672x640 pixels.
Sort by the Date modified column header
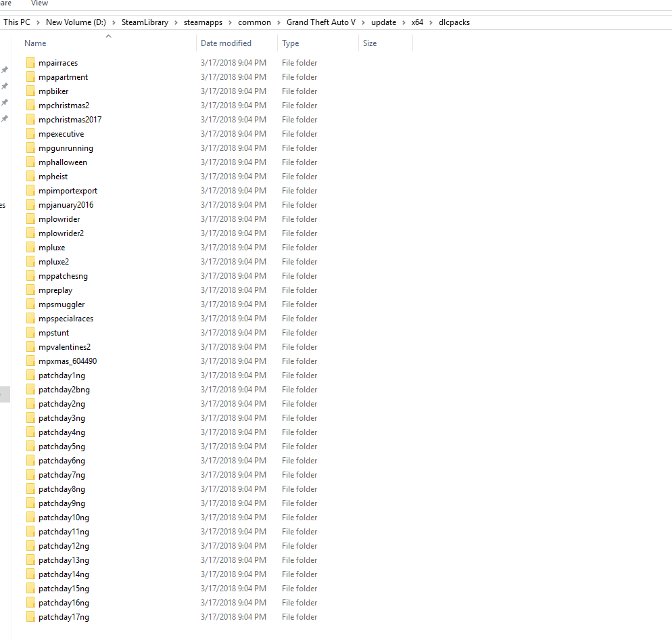click(x=226, y=43)
